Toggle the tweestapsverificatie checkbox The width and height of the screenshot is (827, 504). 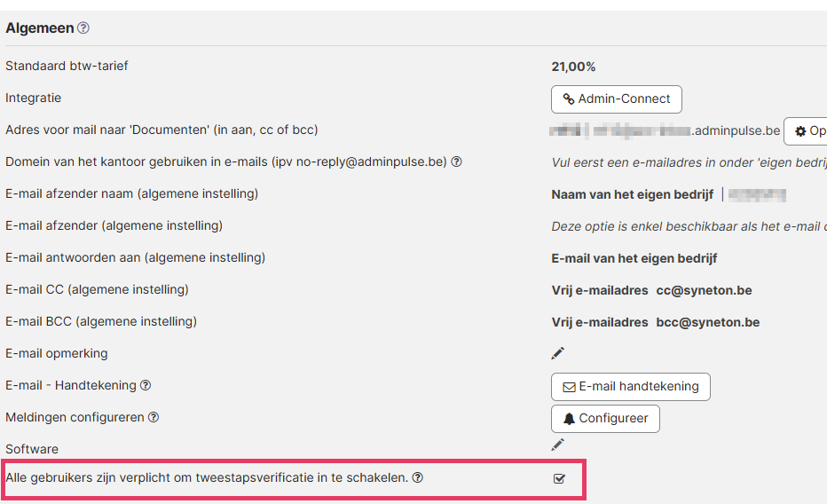[x=559, y=478]
